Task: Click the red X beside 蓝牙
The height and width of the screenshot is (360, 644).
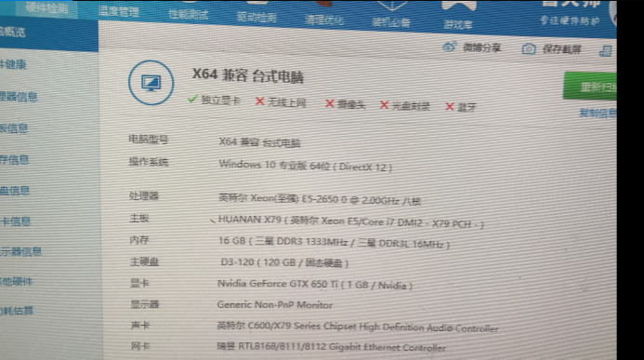Action: (x=450, y=107)
